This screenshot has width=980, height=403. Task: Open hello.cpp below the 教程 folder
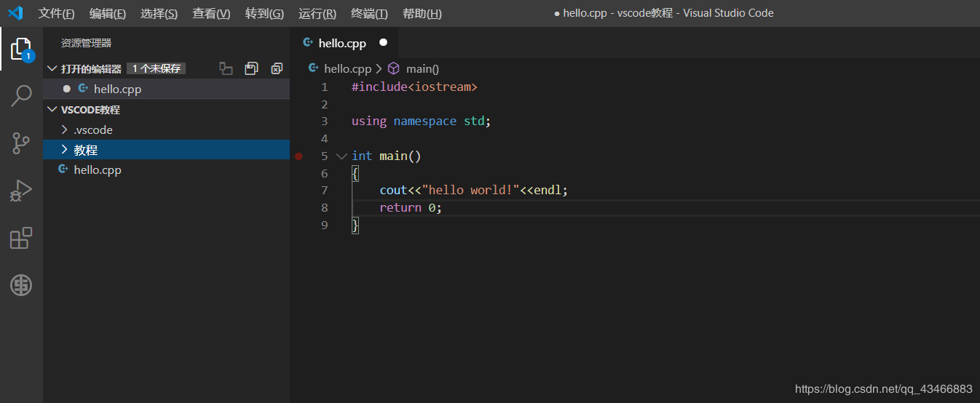(x=97, y=169)
